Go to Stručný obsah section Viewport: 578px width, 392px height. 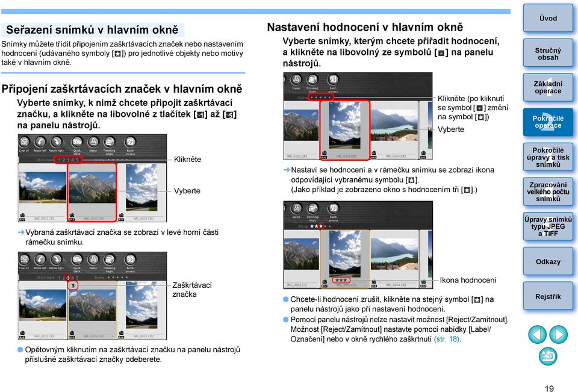(x=548, y=54)
